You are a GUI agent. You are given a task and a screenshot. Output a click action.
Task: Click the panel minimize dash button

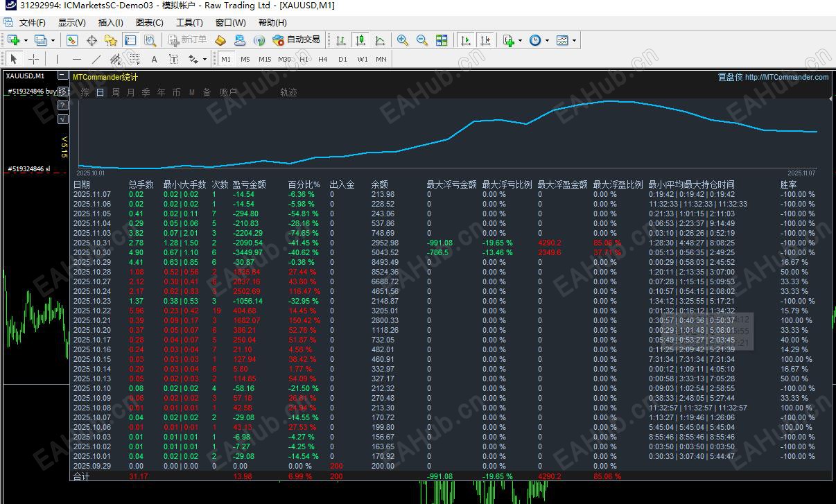click(x=63, y=76)
